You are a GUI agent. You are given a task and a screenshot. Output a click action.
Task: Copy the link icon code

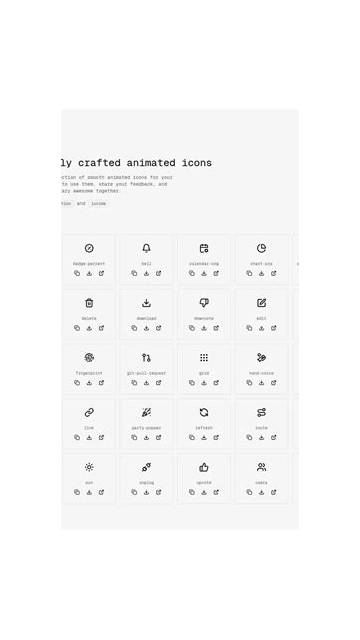coord(77,437)
